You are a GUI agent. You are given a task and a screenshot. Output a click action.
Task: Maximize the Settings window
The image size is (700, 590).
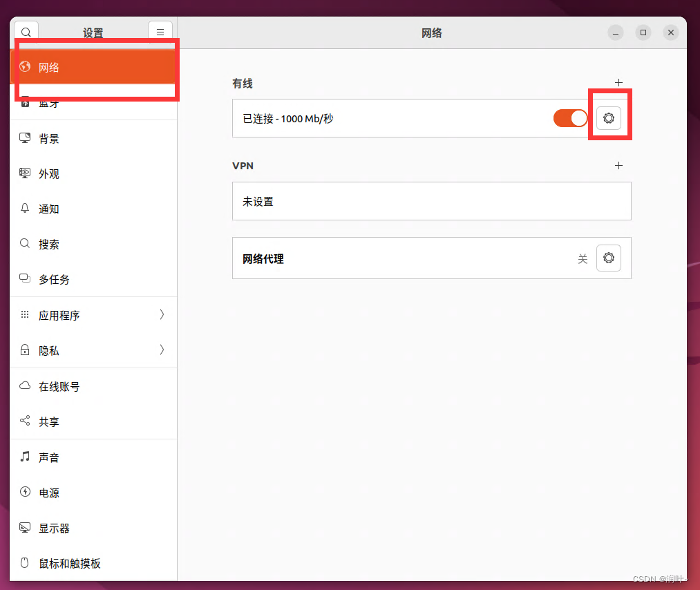(x=643, y=32)
